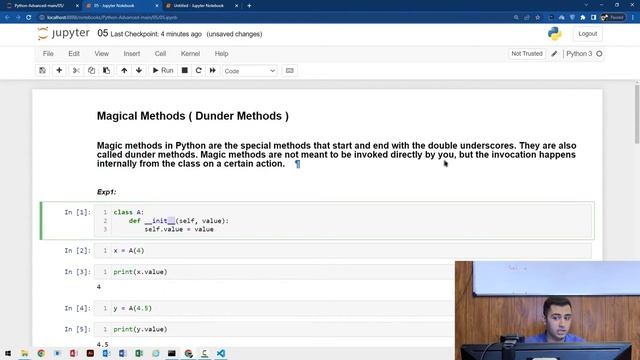Click the y = A(4.5) code cell
Screen dimensions: 640x360
pos(274,308)
